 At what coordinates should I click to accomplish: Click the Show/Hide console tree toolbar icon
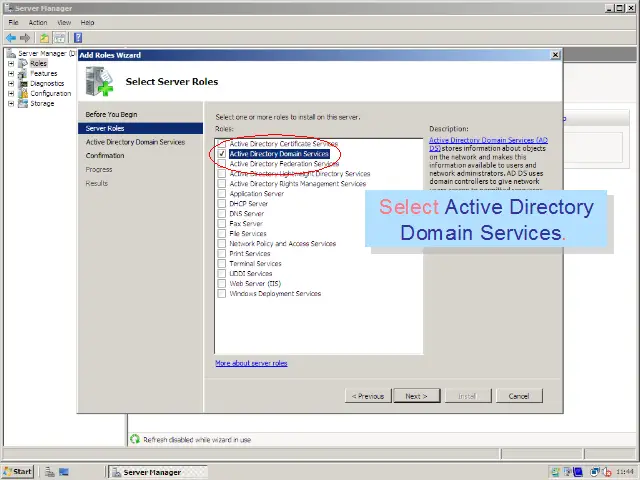pos(60,38)
